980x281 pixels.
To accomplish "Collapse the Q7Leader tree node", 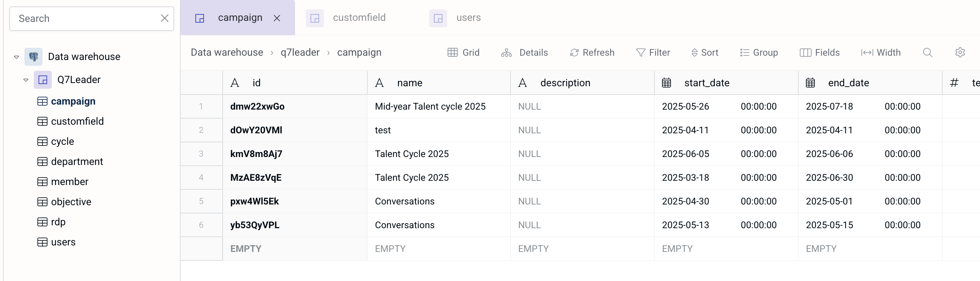I will 26,80.
